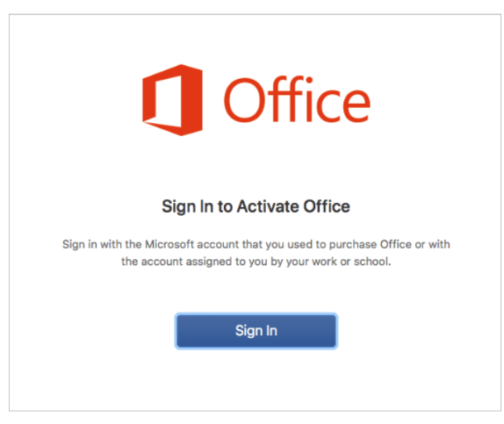Viewport: 504px width, 424px height.
Task: Click the blue Sign In button
Action: (256, 331)
